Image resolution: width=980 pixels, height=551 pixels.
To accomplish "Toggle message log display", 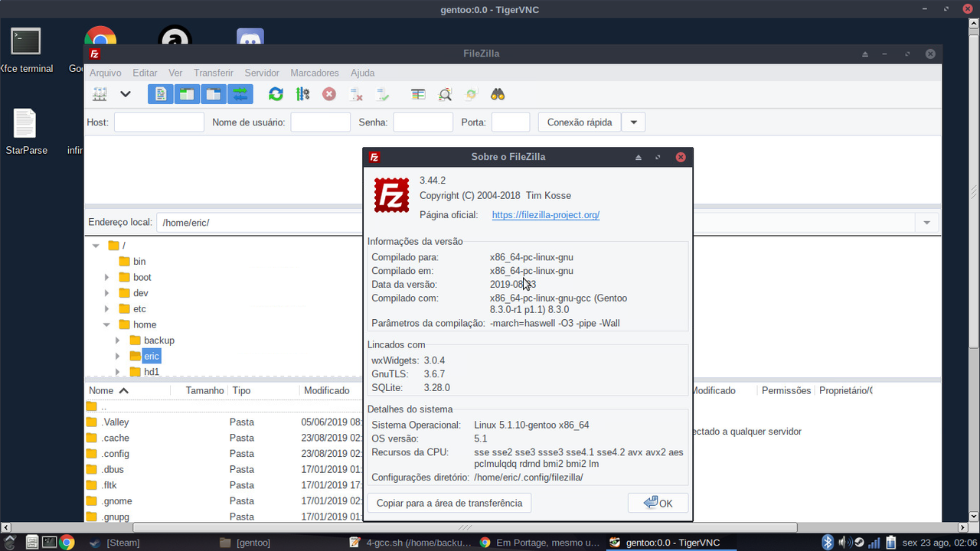I will [x=160, y=94].
